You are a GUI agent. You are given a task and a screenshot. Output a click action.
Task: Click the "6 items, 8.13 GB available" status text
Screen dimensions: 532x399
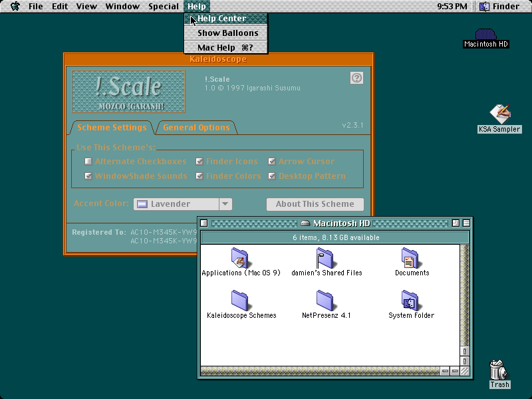pyautogui.click(x=336, y=237)
